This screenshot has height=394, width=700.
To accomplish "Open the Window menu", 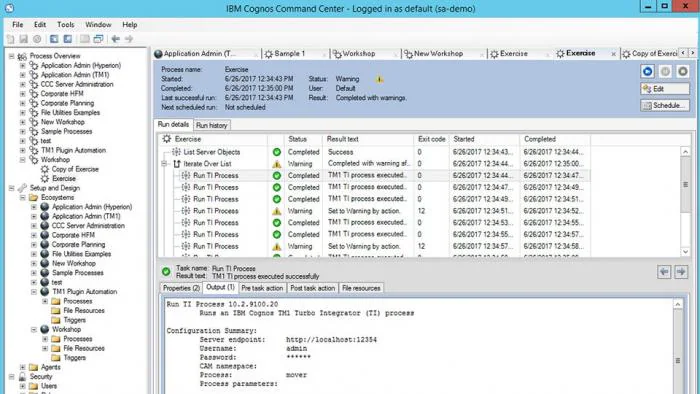I will click(98, 25).
